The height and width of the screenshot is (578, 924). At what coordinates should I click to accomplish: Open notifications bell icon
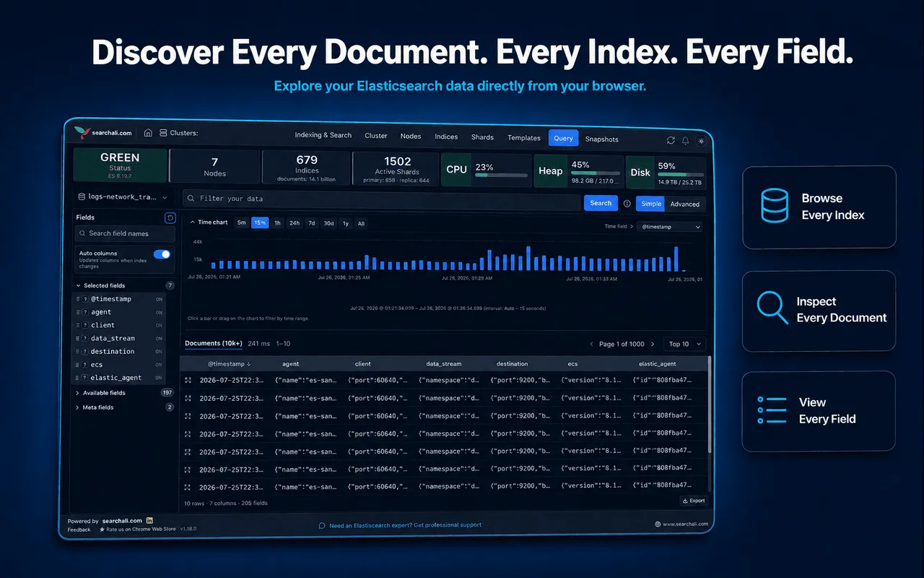coord(686,140)
